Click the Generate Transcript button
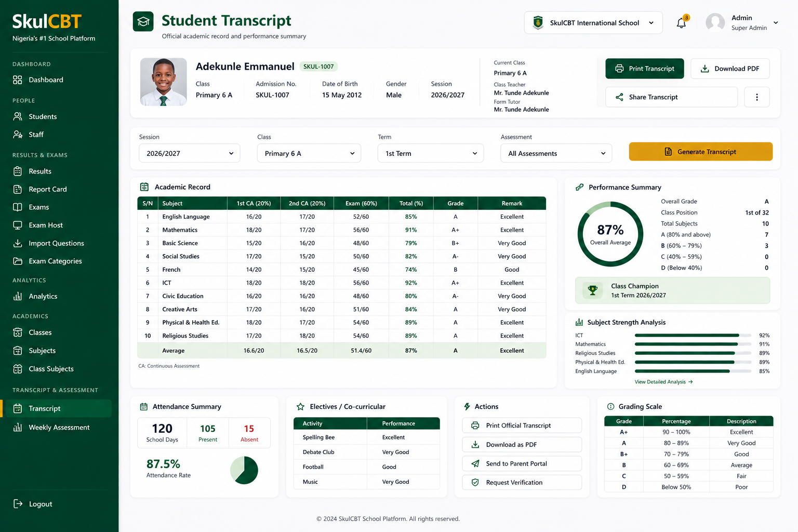The height and width of the screenshot is (532, 798). tap(701, 152)
